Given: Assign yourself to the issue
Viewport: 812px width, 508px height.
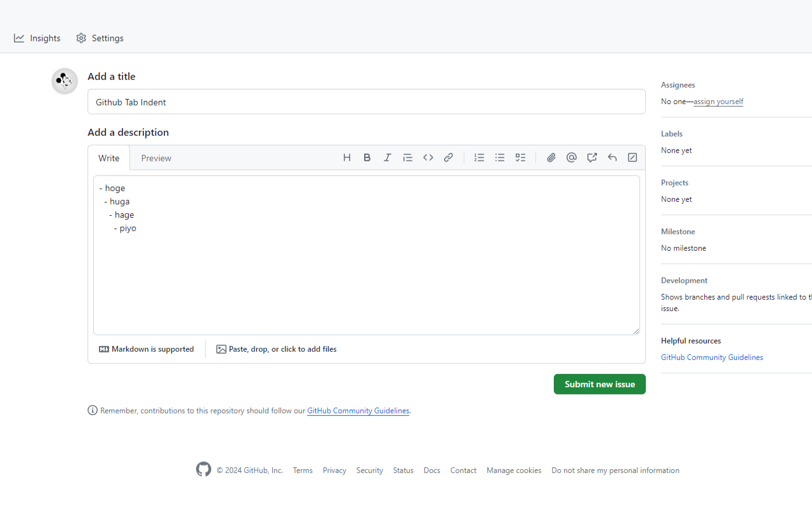Looking at the screenshot, I should 718,101.
